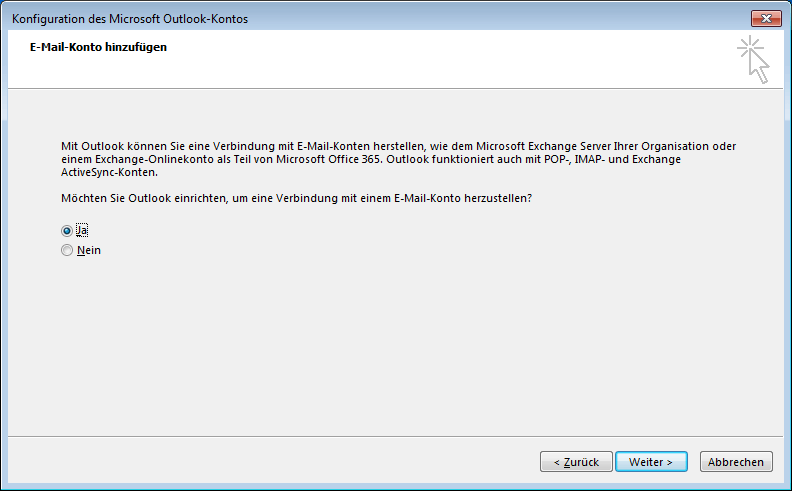792x491 pixels.
Task: Click the "Mit Outlook können Sie" intro sentence
Action: click(x=399, y=146)
